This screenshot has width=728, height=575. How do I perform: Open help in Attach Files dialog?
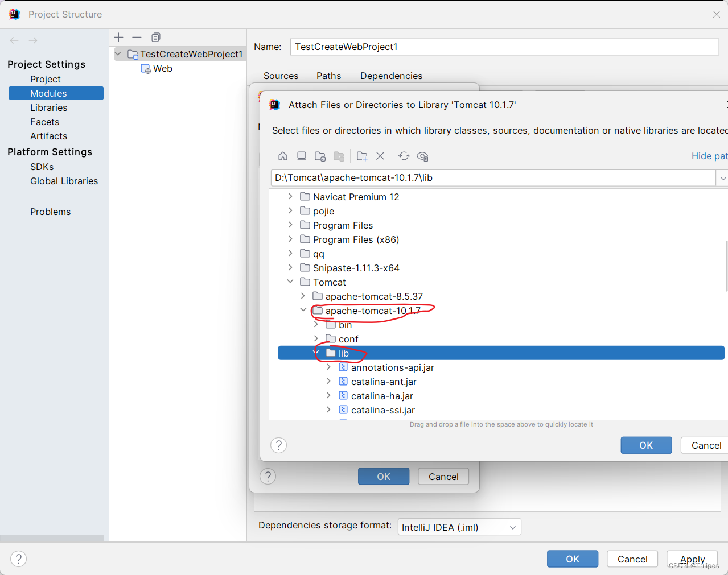pyautogui.click(x=278, y=445)
